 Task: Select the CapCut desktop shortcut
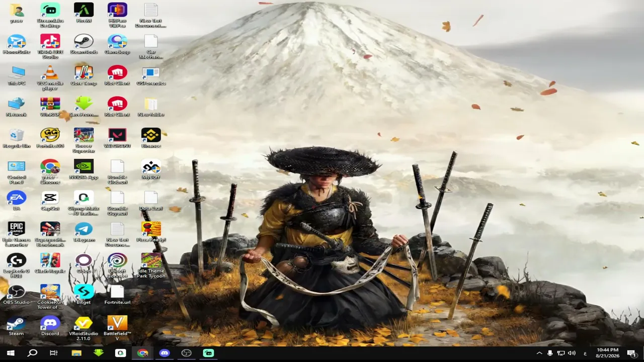pos(50,200)
